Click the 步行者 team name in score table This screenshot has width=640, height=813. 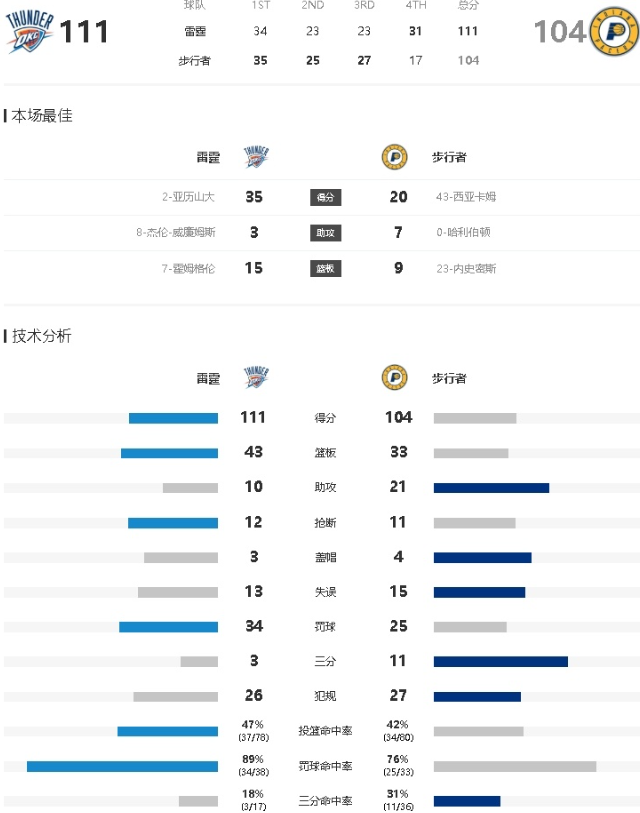tap(195, 61)
